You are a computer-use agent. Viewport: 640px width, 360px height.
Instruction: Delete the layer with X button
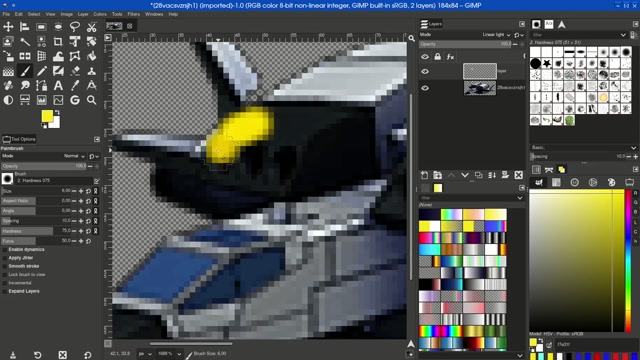point(518,175)
